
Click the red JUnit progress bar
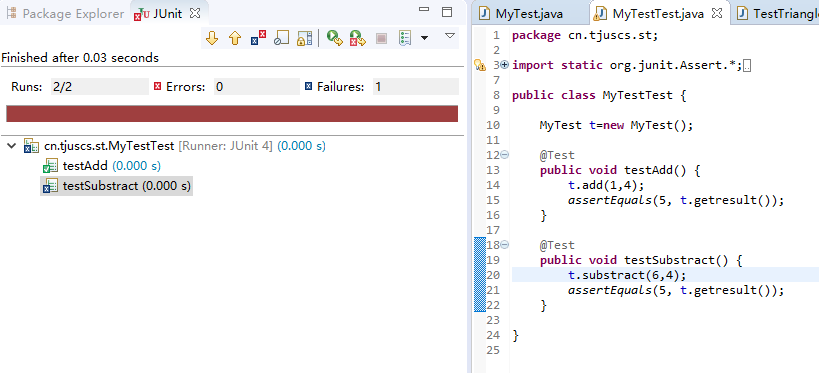coord(232,113)
